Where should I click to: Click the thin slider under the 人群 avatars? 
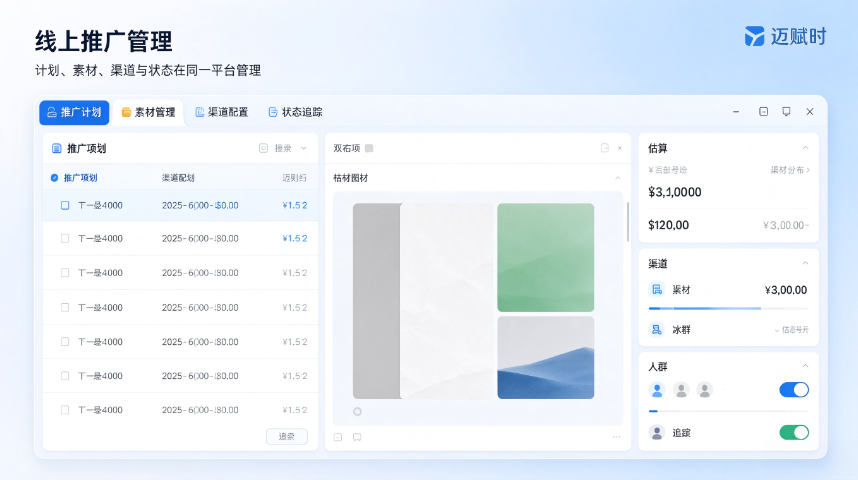click(x=728, y=411)
